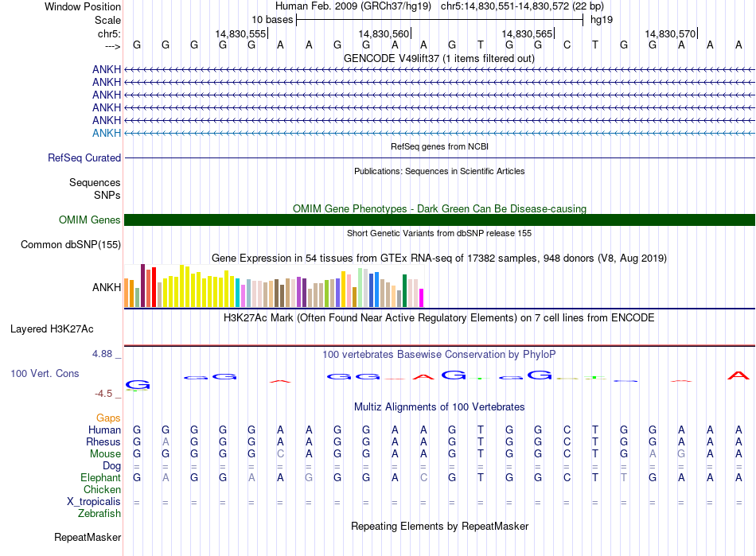Select the RefSeq Curated track label
The image size is (756, 556).
[x=84, y=158]
